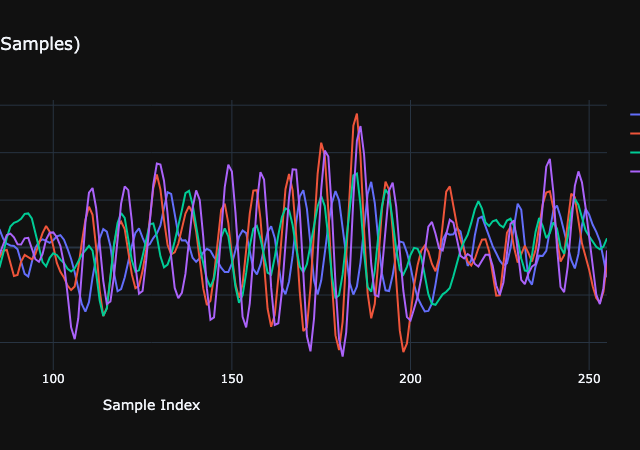This screenshot has height=450, width=640.
Task: Click the tallest red peak near sample 185
Action: [357, 115]
